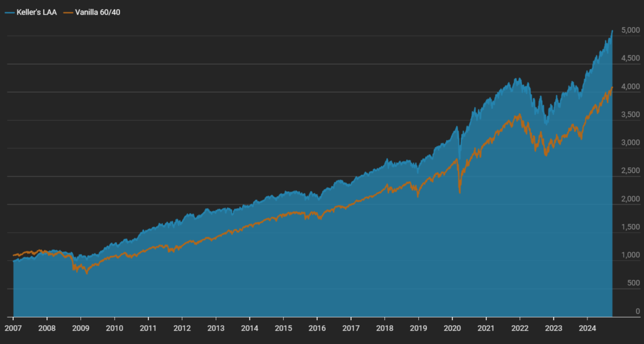This screenshot has height=344, width=644.
Task: Click the 3,500 y-axis value
Action: [630, 114]
